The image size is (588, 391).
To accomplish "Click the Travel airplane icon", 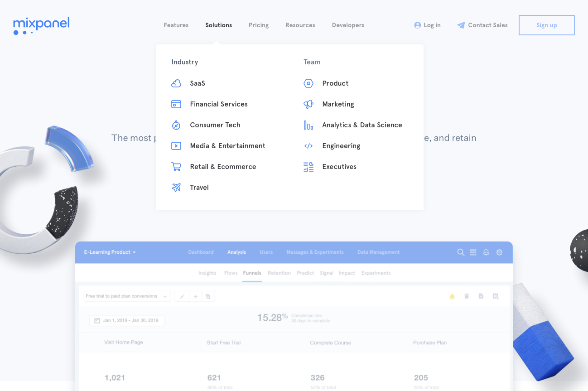I will [x=176, y=188].
